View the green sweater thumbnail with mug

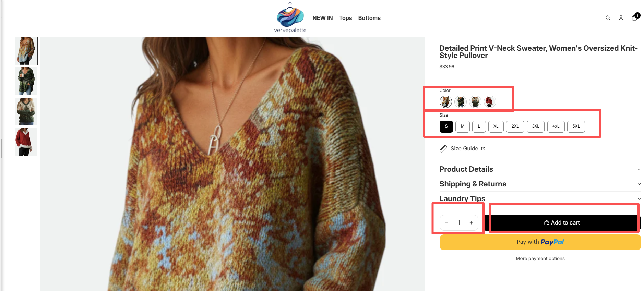[x=26, y=81]
